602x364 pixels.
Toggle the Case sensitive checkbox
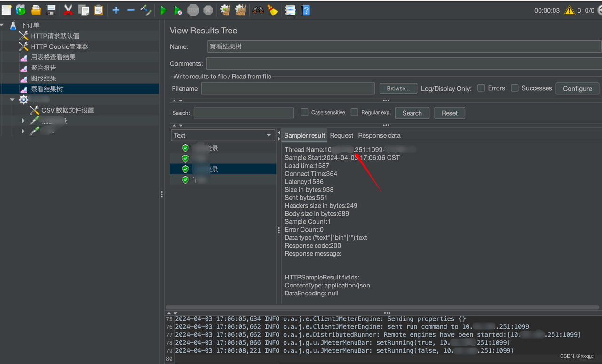(304, 112)
